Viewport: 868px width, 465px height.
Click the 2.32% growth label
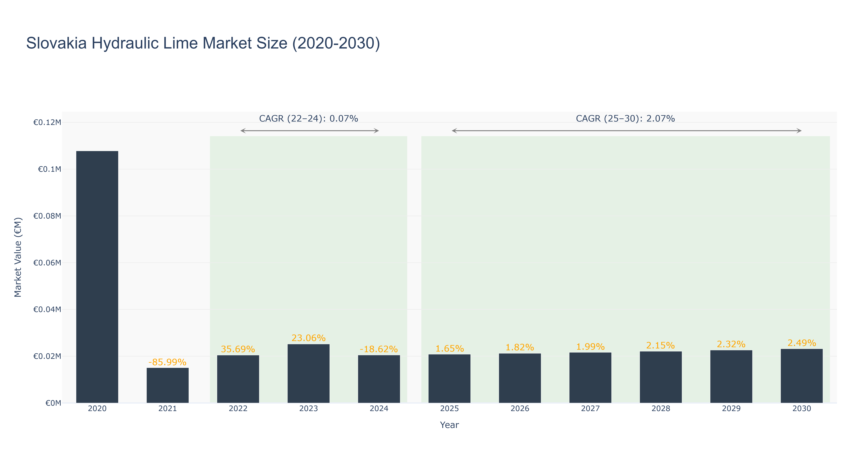(731, 344)
